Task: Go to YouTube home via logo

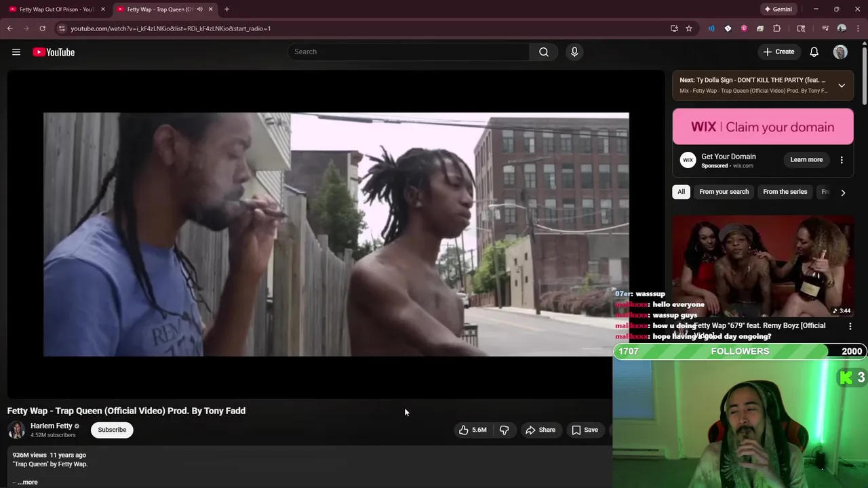Action: [x=54, y=52]
